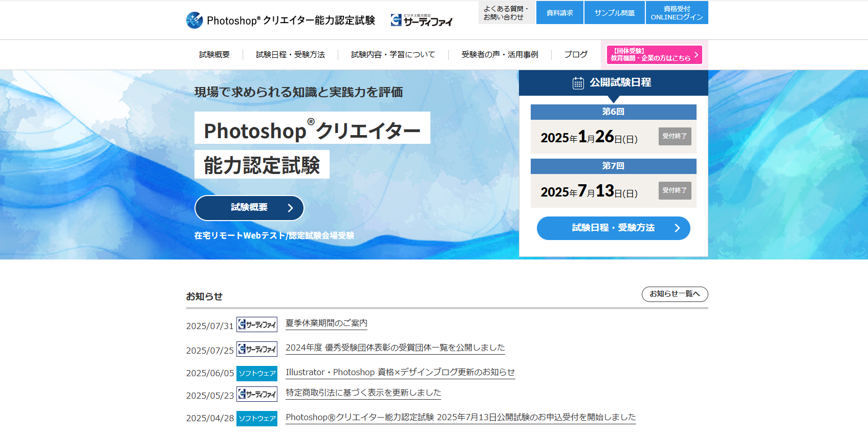Open Illustrator・Photoshop ブログ更新のお知らせ link
This screenshot has height=434, width=868.
(400, 372)
